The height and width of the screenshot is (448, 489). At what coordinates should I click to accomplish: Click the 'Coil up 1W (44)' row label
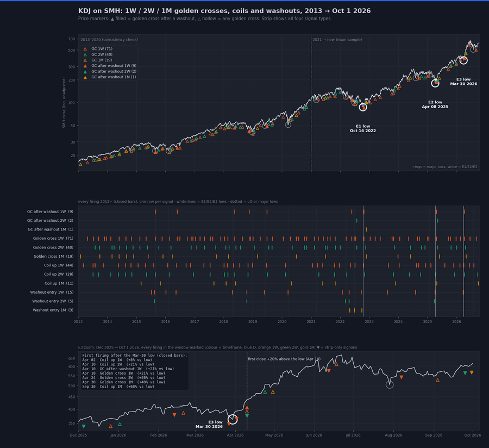tap(59, 265)
